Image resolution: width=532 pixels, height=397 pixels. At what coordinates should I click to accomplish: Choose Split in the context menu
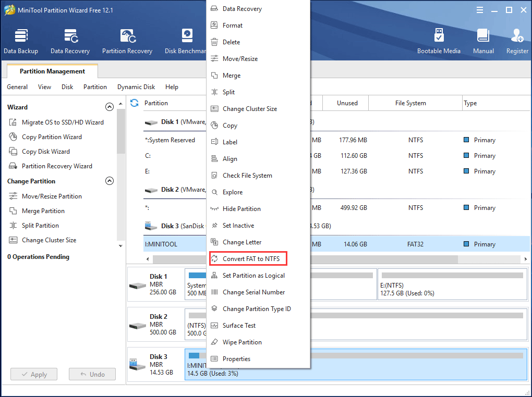point(258,92)
